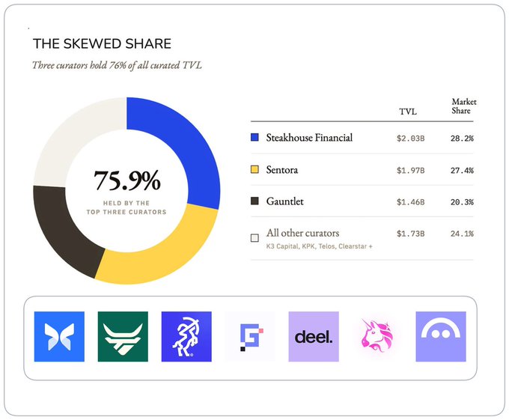The image size is (509, 420).
Task: Click the All other curators label
Action: (302, 233)
